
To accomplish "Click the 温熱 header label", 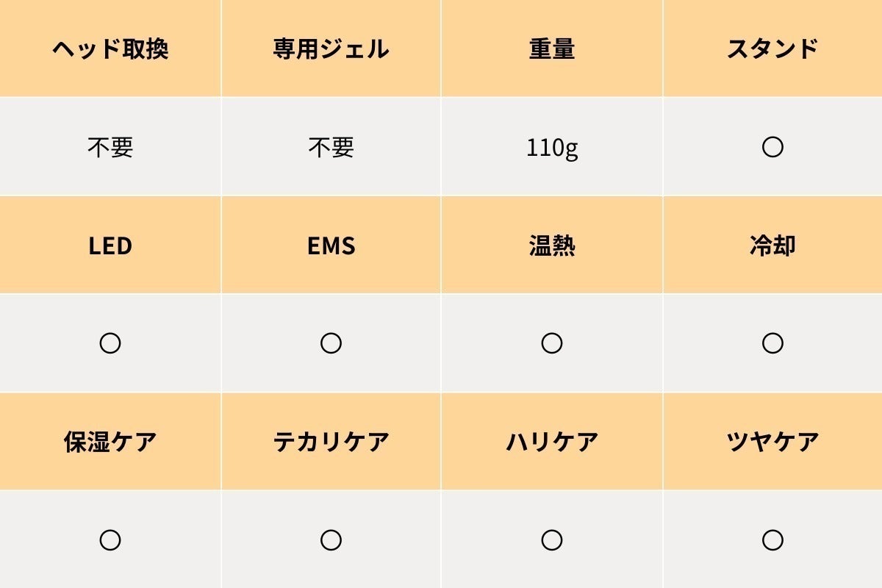I will 551,246.
